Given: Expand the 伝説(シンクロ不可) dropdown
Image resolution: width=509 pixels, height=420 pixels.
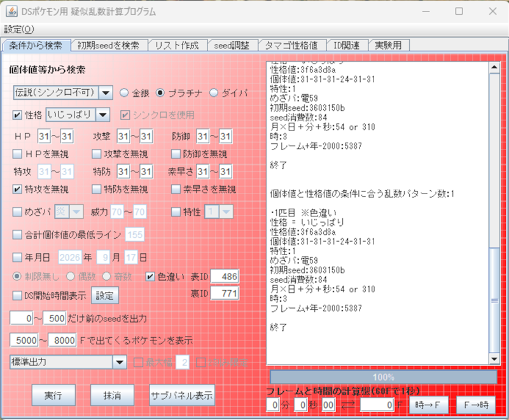Looking at the screenshot, I should click(x=106, y=93).
